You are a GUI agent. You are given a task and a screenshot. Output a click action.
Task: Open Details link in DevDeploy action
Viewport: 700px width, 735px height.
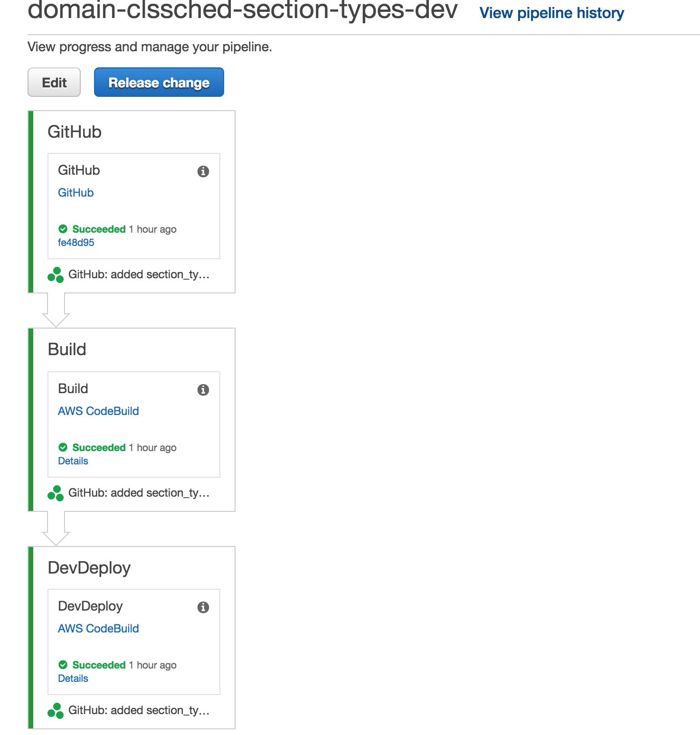pos(73,678)
